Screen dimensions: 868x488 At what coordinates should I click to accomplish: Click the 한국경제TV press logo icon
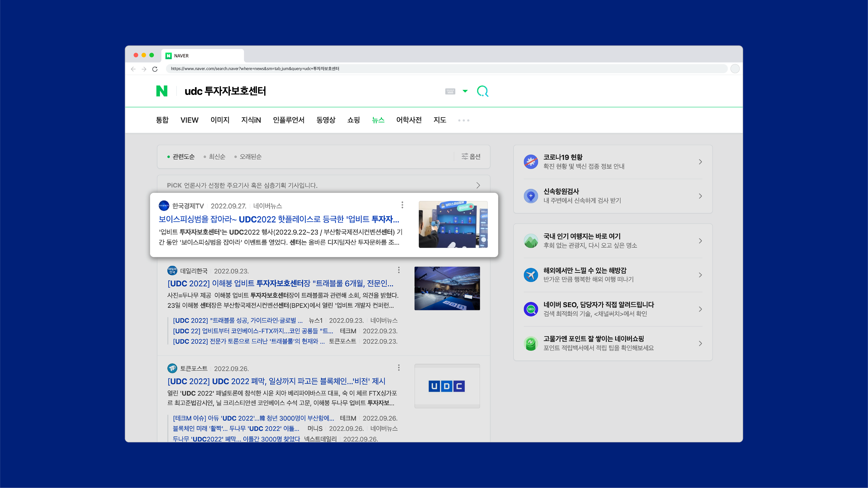164,206
